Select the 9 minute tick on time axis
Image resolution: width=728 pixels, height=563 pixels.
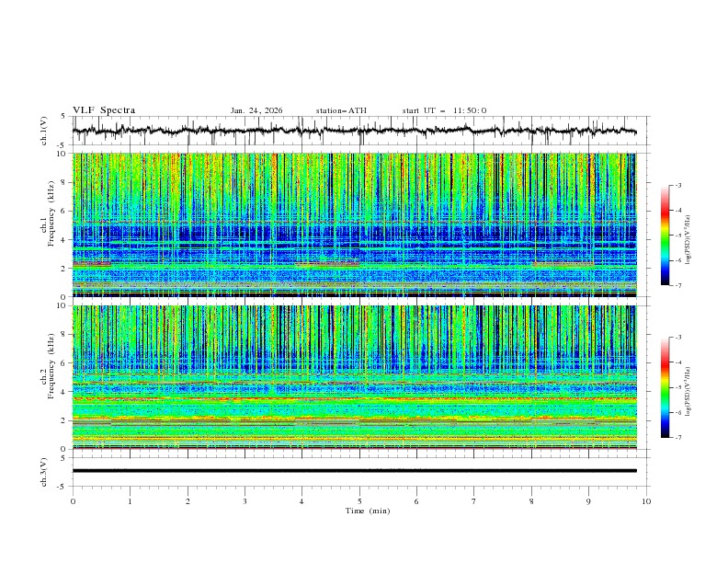click(589, 501)
